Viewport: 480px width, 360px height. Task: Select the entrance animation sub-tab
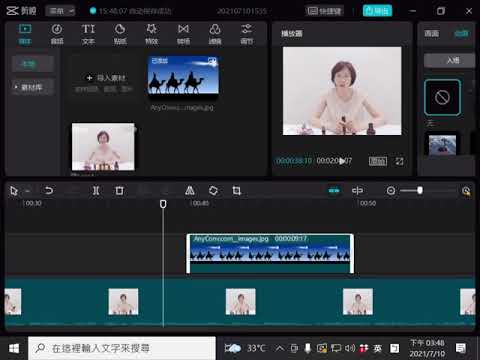tap(449, 60)
